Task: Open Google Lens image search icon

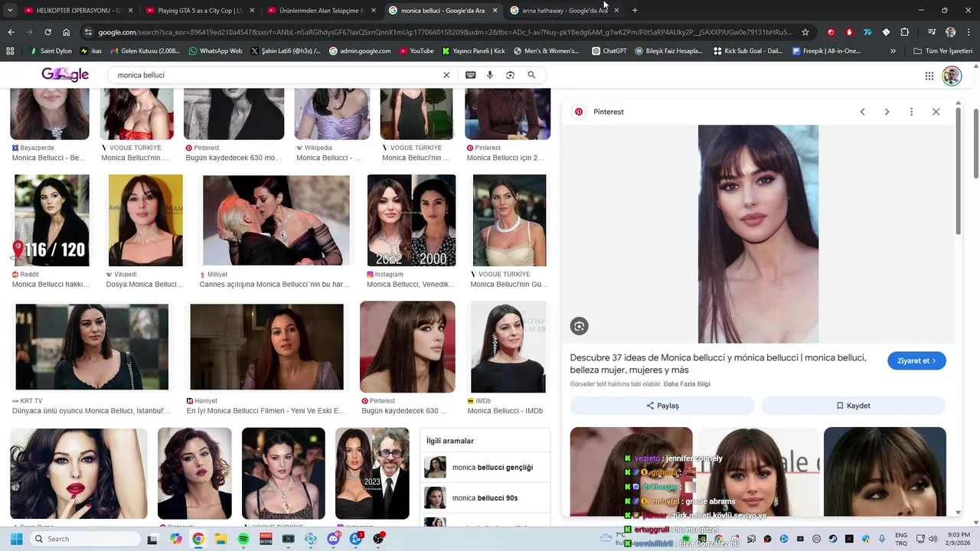Action: point(510,75)
